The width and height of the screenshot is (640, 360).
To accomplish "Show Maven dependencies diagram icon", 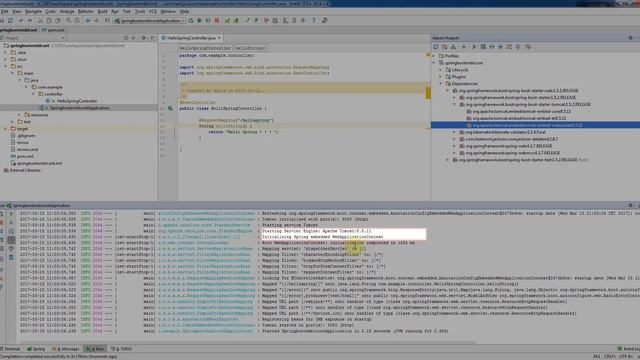I will 509,47.
